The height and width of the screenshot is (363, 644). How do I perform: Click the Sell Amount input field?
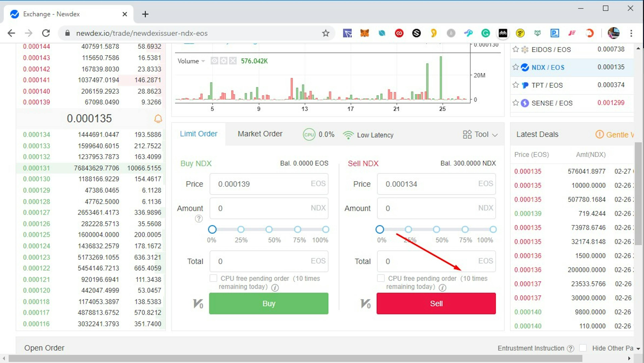[436, 208]
